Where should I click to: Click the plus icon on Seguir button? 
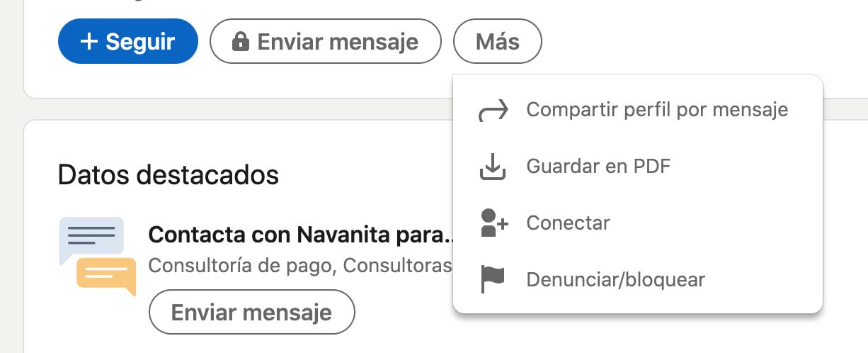click(88, 42)
